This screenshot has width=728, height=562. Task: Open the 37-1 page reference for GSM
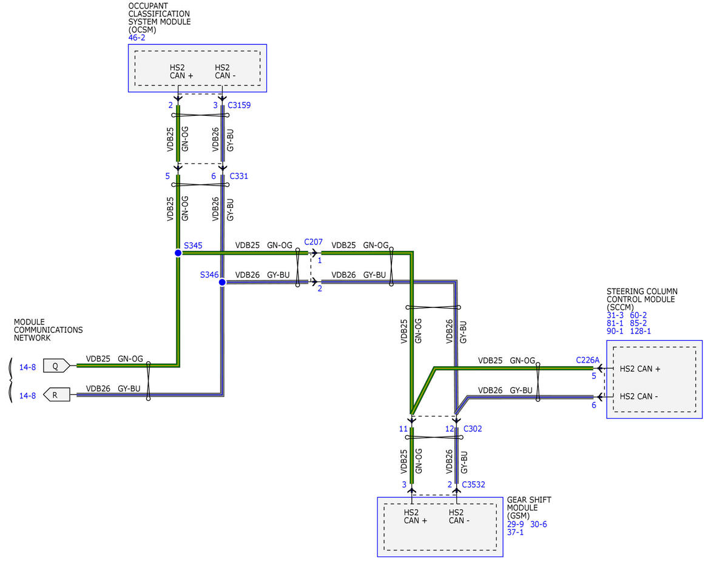tap(516, 532)
